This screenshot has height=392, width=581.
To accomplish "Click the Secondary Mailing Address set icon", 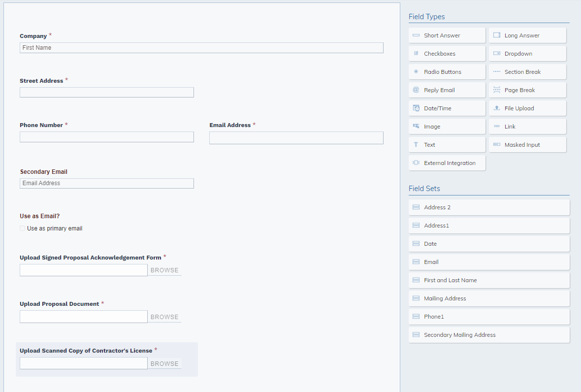I will pyautogui.click(x=416, y=334).
